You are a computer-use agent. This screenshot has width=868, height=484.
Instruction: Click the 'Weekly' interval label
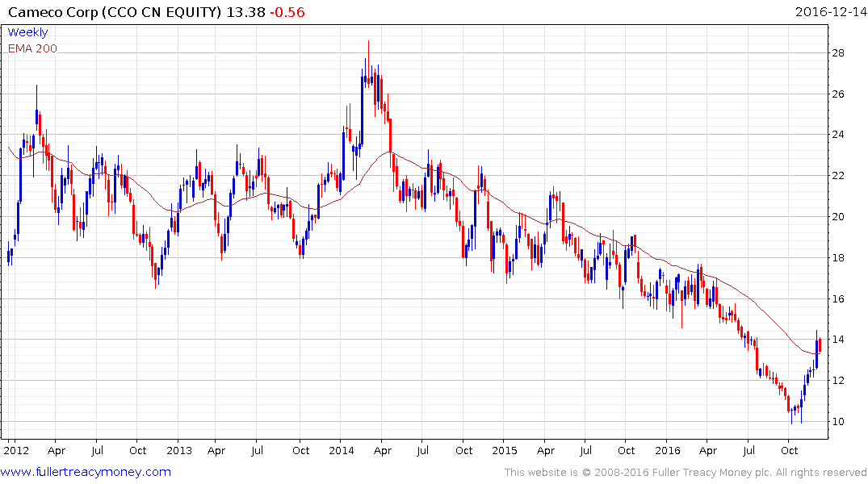coord(27,32)
